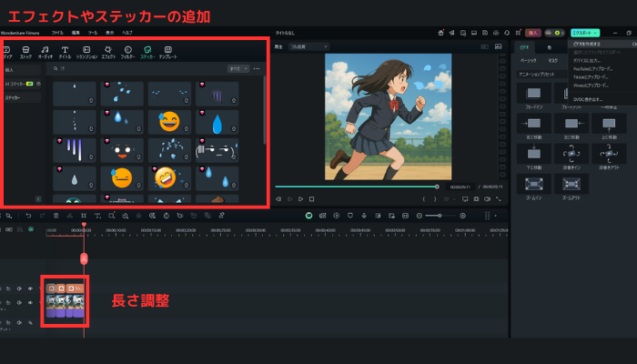The width and height of the screenshot is (637, 364).
Task: Step back to previous frame
Action: pos(278,199)
